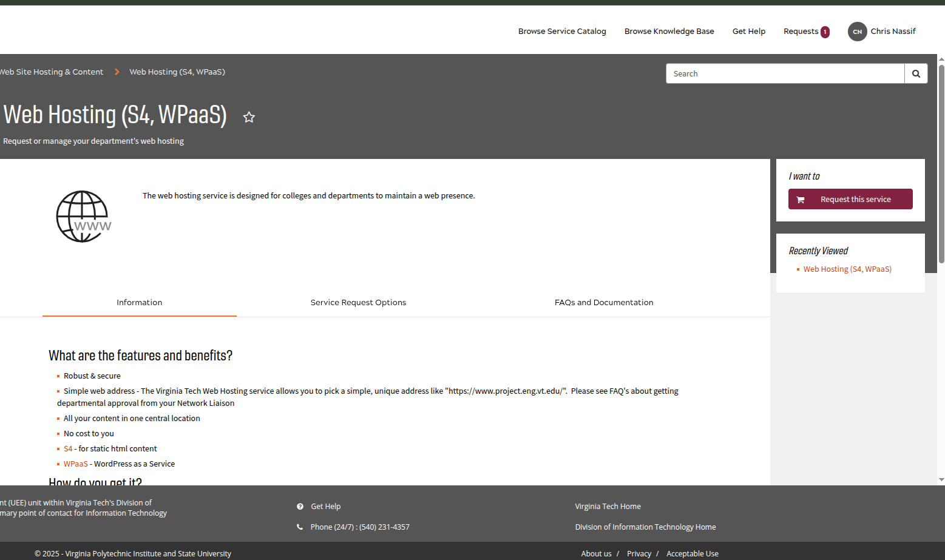Click the footer phone icon
This screenshot has width=945, height=560.
coord(300,527)
